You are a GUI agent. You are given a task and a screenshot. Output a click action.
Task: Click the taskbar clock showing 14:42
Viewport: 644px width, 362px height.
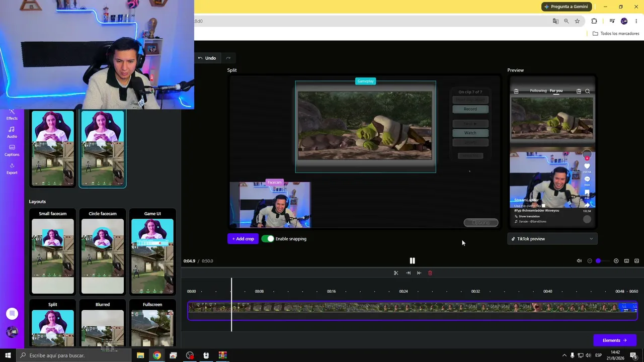click(x=615, y=355)
